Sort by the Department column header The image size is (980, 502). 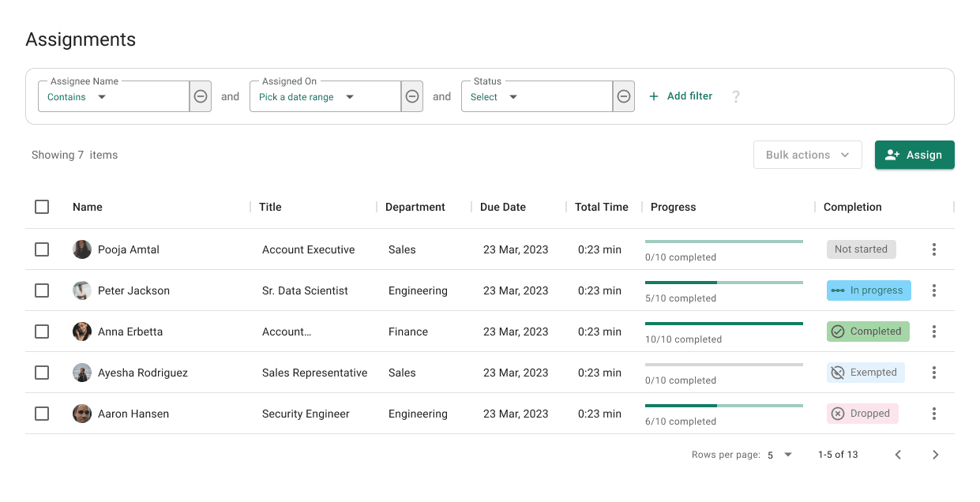(x=415, y=207)
